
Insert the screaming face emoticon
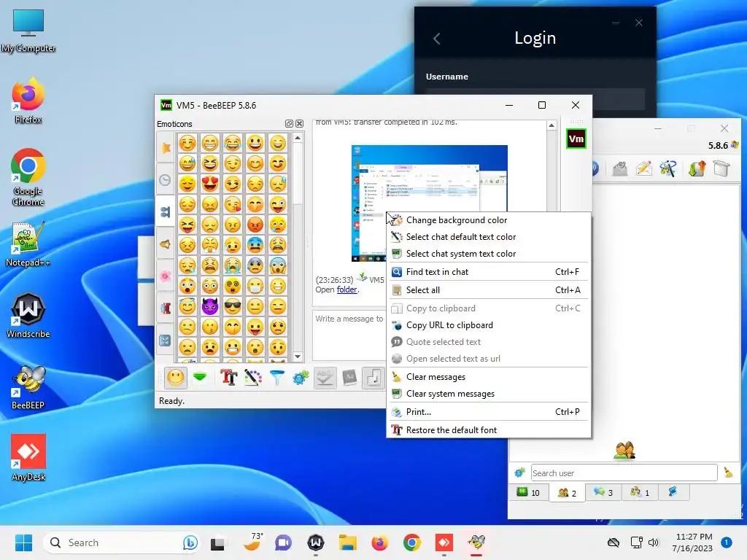tap(278, 265)
